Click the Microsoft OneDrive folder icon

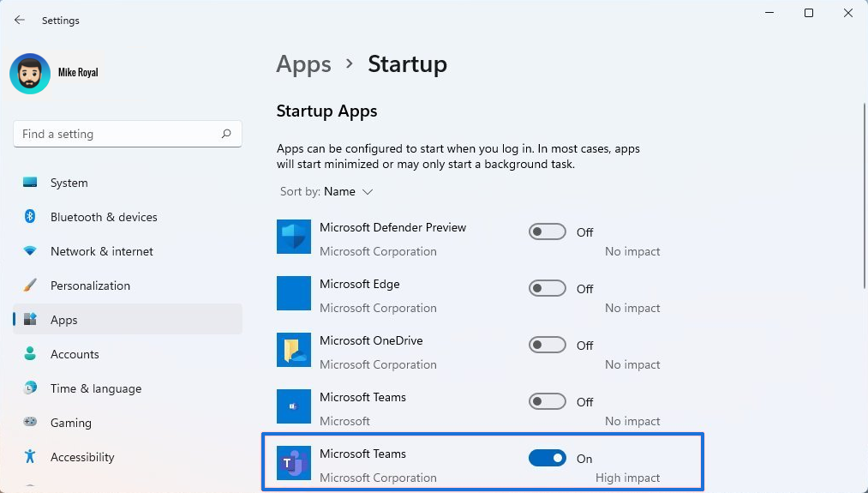[x=294, y=350]
